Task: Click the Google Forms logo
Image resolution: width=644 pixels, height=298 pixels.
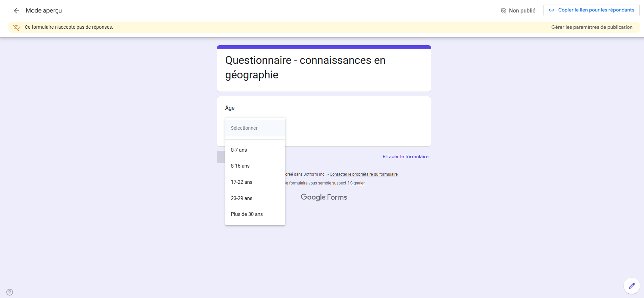Action: pos(324,197)
